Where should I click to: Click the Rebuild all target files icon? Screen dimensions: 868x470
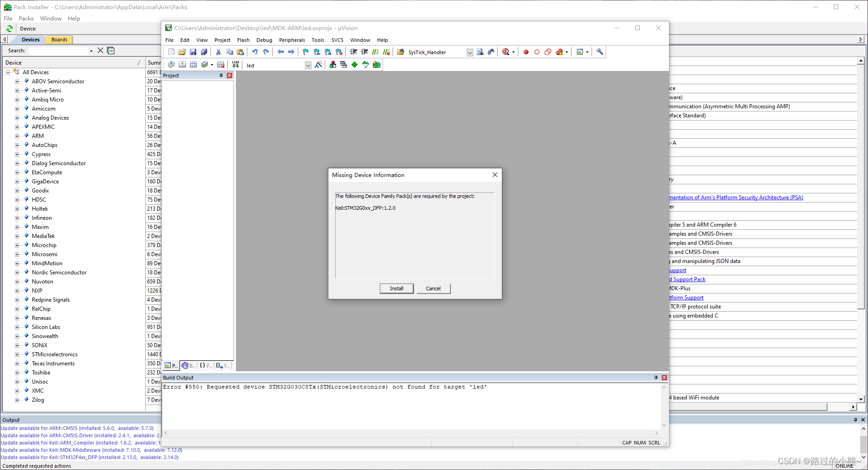coord(194,65)
